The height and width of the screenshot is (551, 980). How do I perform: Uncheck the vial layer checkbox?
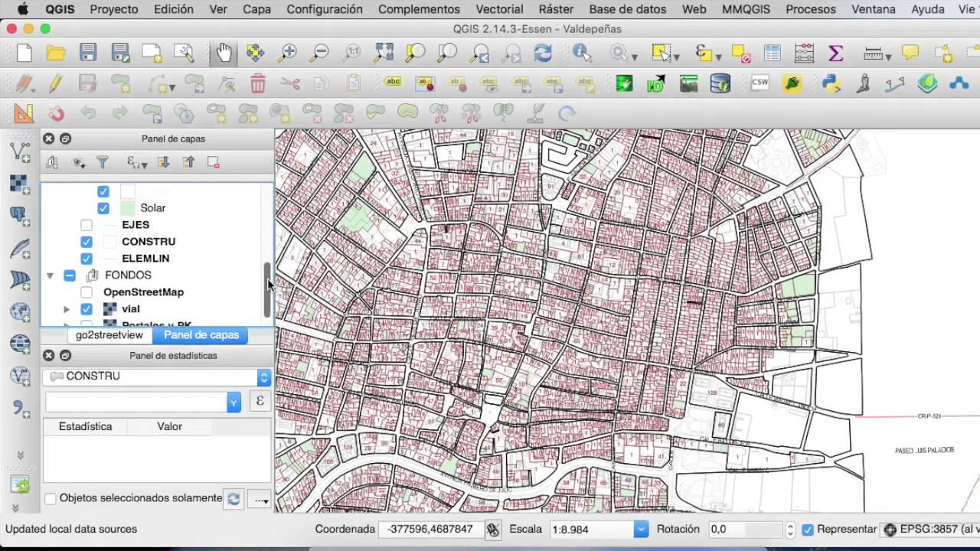[87, 309]
